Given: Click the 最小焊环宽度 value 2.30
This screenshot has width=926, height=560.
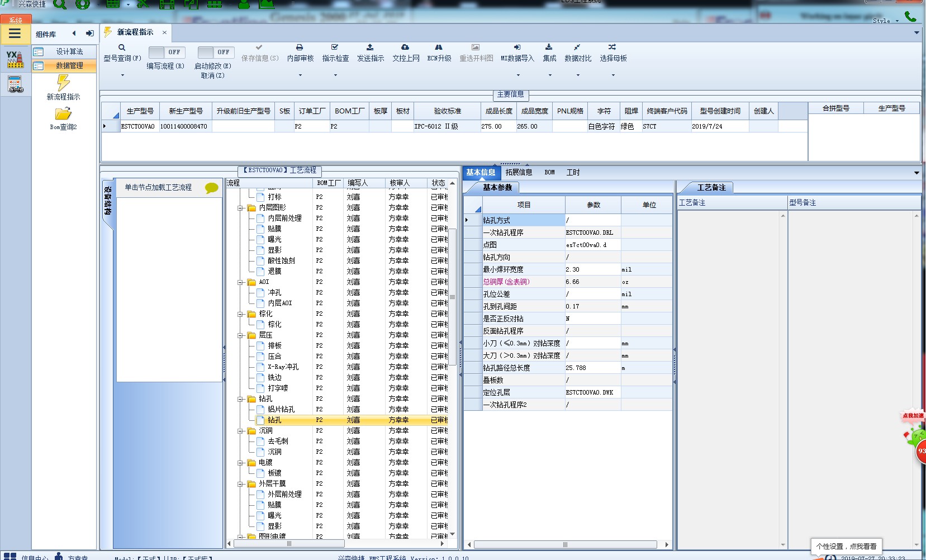Looking at the screenshot, I should pos(592,269).
